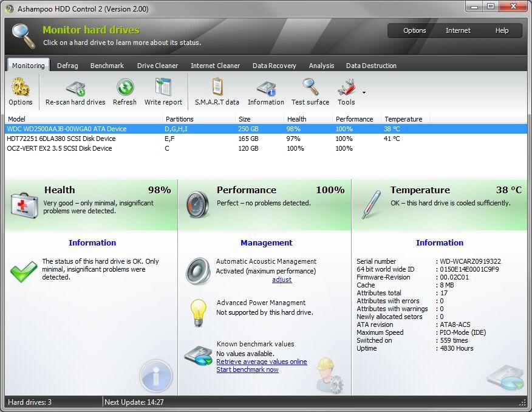Switch to the Defrag tab
This screenshot has width=532, height=412.
67,66
